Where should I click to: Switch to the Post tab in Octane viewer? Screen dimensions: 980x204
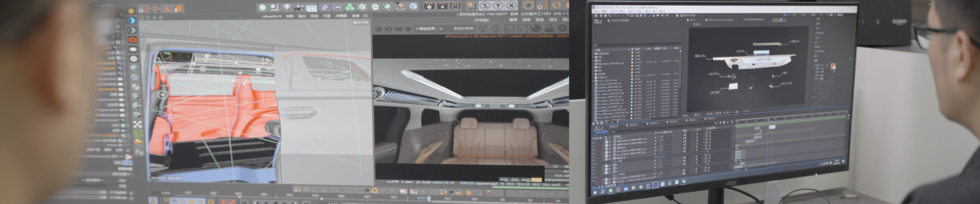pyautogui.click(x=505, y=180)
